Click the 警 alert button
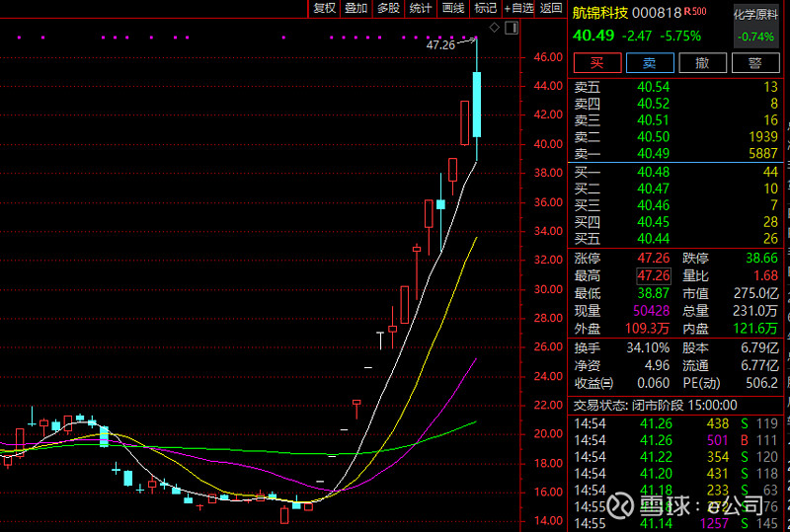 [x=755, y=63]
